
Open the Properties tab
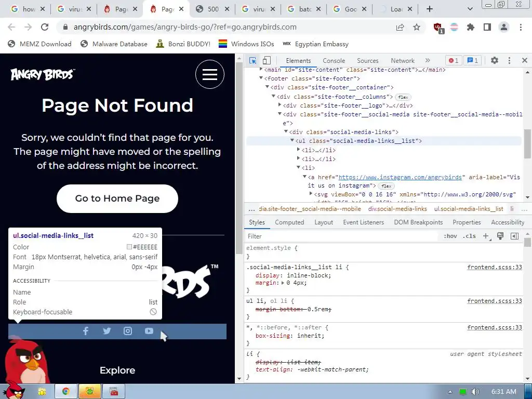(x=467, y=222)
